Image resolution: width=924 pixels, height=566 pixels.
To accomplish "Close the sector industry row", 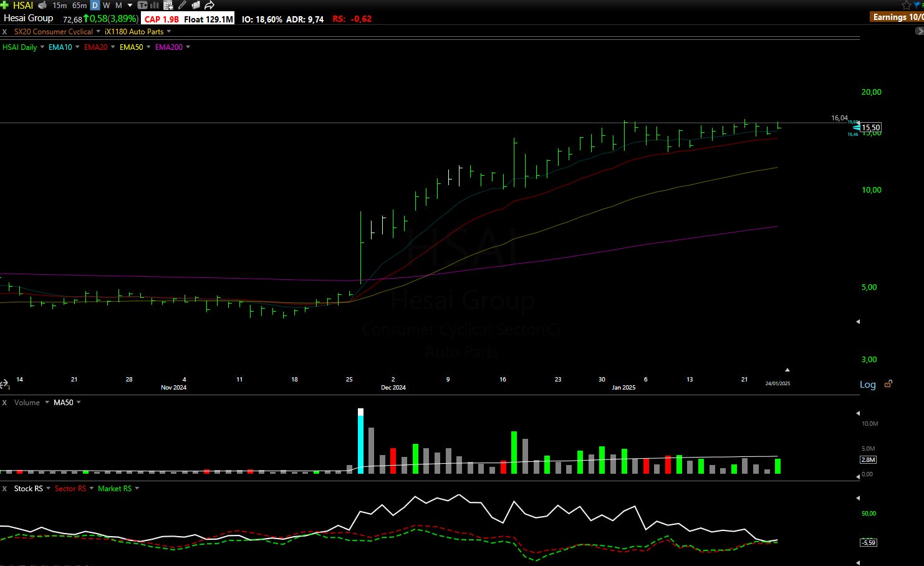I will [x=4, y=31].
